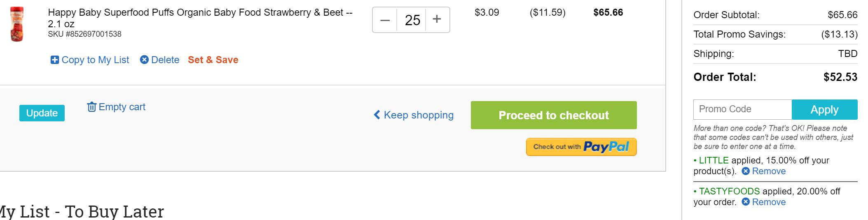The image size is (868, 220).
Task: Click the Happy Baby Puffs product thumbnail
Action: (17, 24)
